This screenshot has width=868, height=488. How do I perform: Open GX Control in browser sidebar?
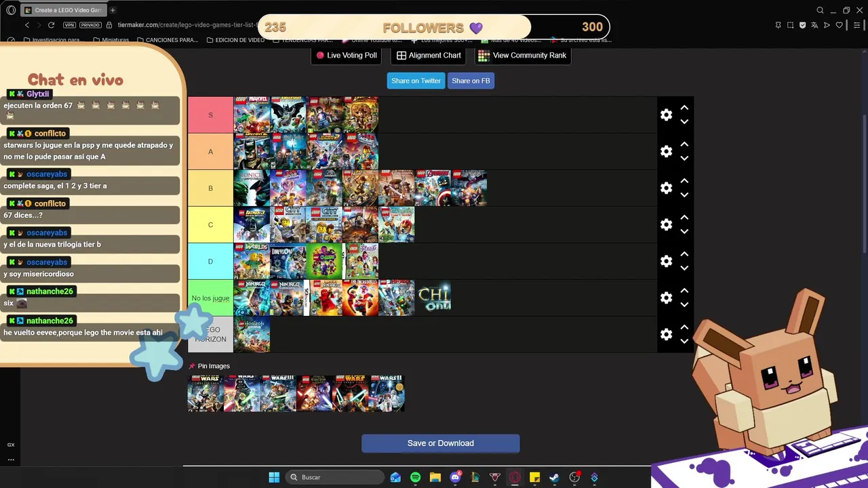[11, 445]
